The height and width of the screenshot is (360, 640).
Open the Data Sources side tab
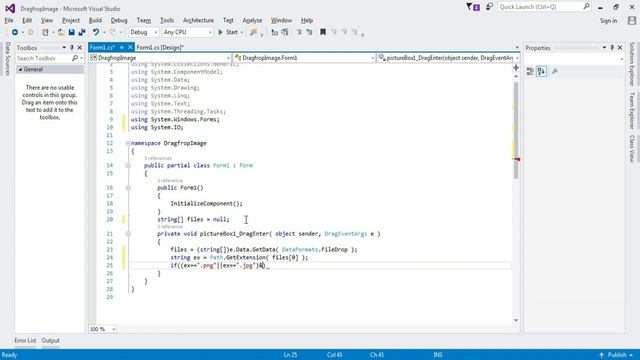click(x=7, y=59)
